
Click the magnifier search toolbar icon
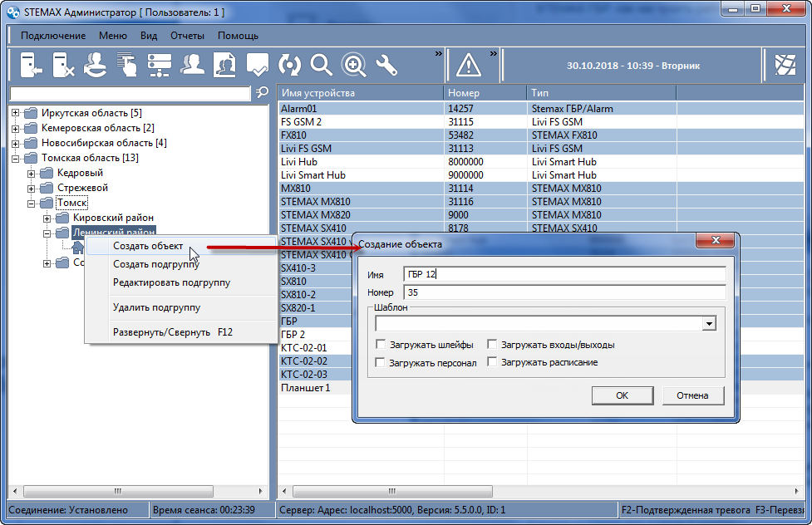(321, 66)
